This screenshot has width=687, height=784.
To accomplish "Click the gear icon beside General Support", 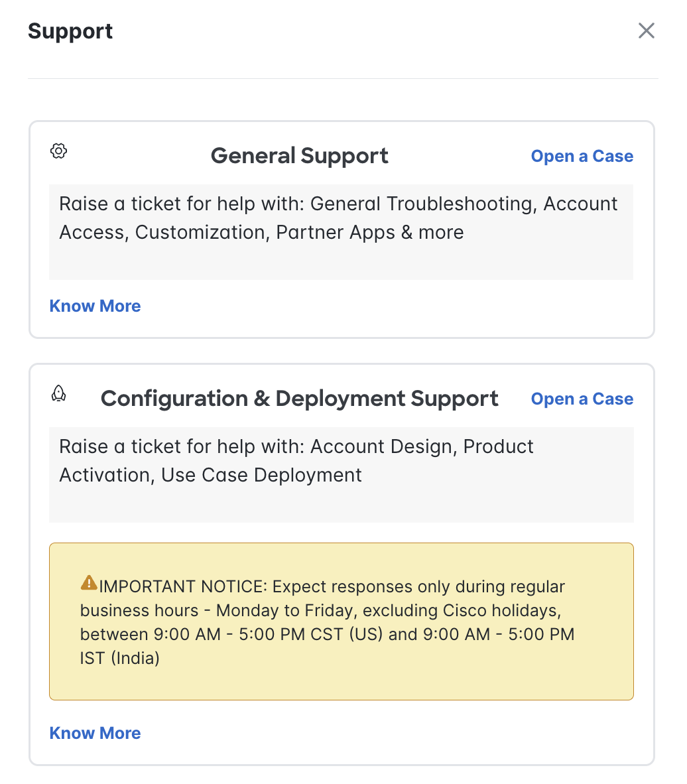I will pos(58,151).
